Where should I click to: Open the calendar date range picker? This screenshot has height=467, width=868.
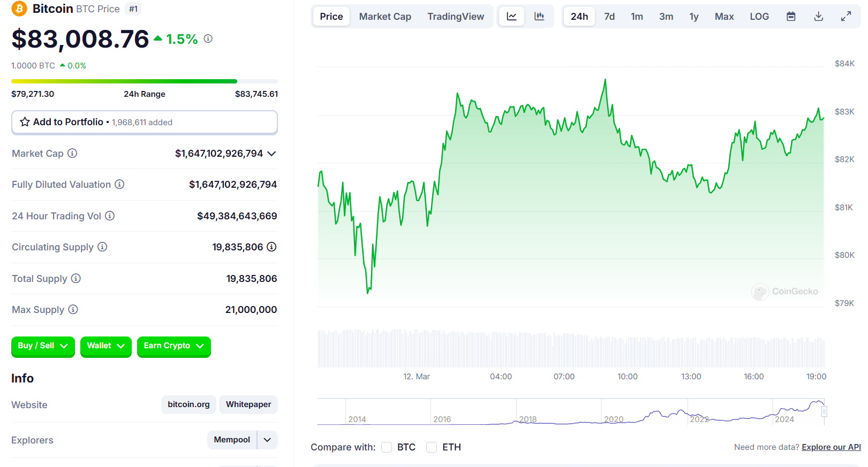coord(791,17)
